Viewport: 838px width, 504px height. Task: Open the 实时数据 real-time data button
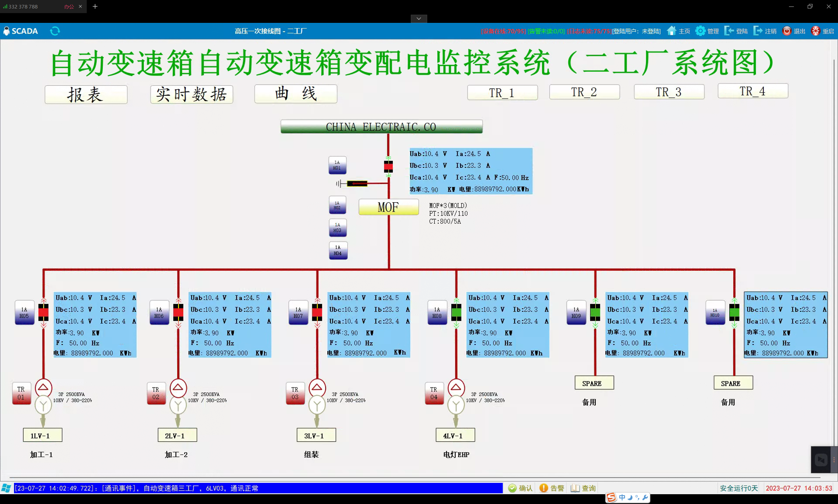coord(191,94)
